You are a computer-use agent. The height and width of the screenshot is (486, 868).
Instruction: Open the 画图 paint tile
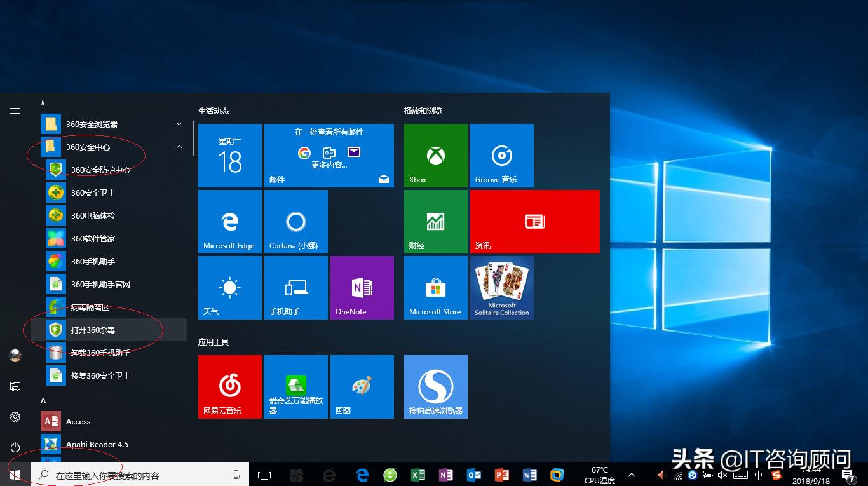tap(362, 386)
